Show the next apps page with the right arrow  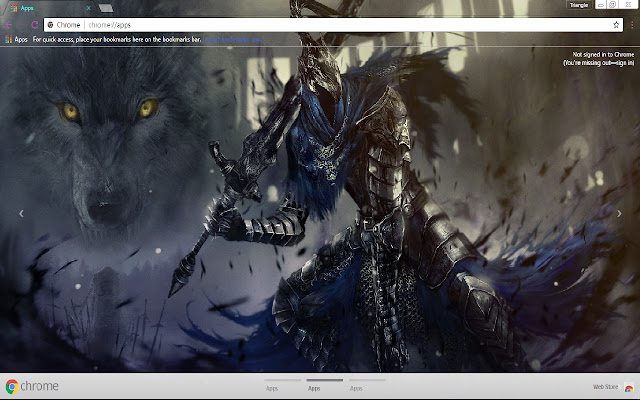619,213
